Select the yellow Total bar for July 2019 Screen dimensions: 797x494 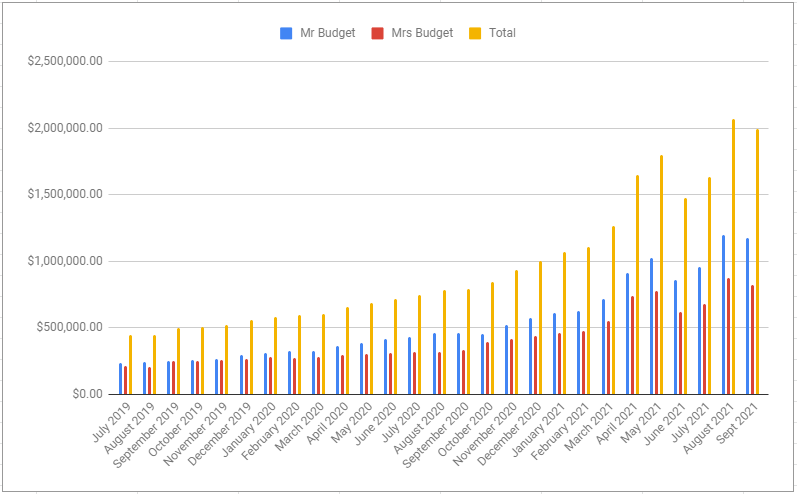click(x=130, y=365)
